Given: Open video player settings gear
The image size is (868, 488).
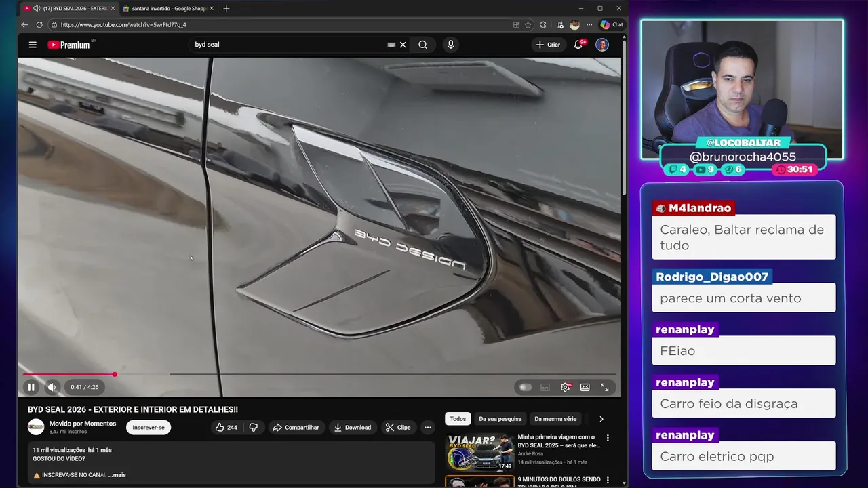Looking at the screenshot, I should tap(565, 387).
